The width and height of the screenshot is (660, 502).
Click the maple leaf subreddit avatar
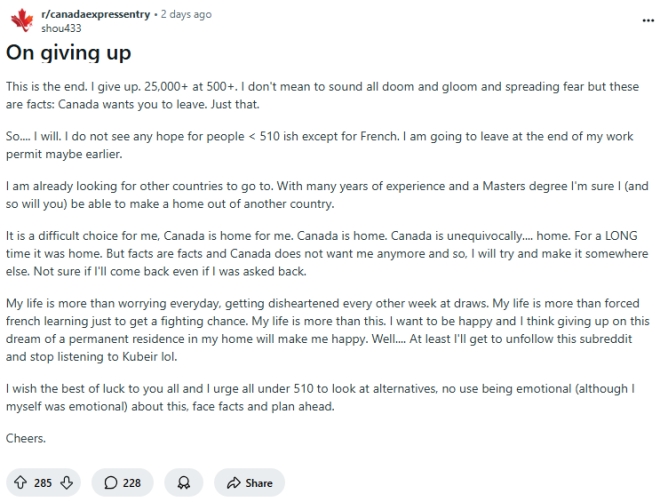pyautogui.click(x=21, y=20)
